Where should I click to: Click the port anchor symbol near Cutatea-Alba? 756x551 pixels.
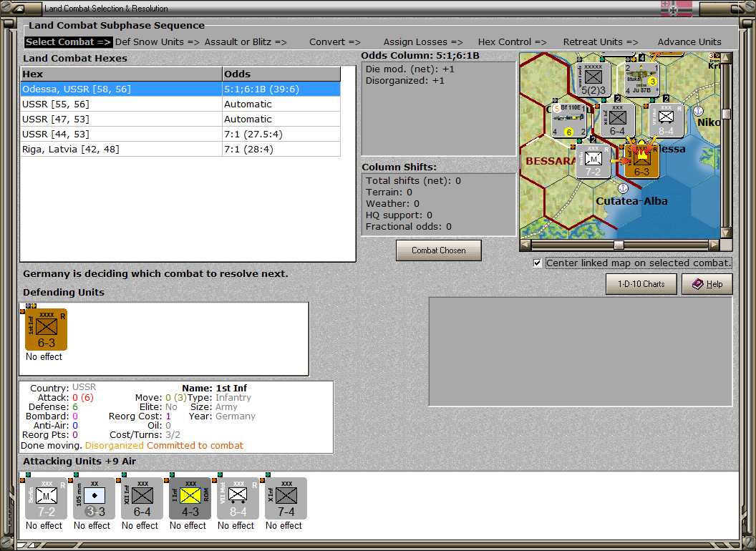coord(623,188)
